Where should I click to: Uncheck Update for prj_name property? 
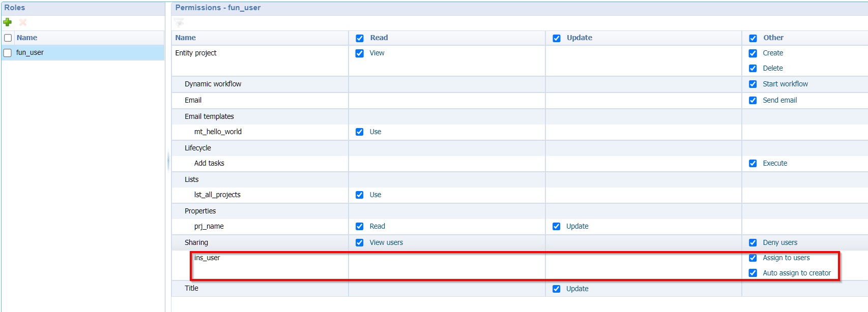(x=557, y=227)
